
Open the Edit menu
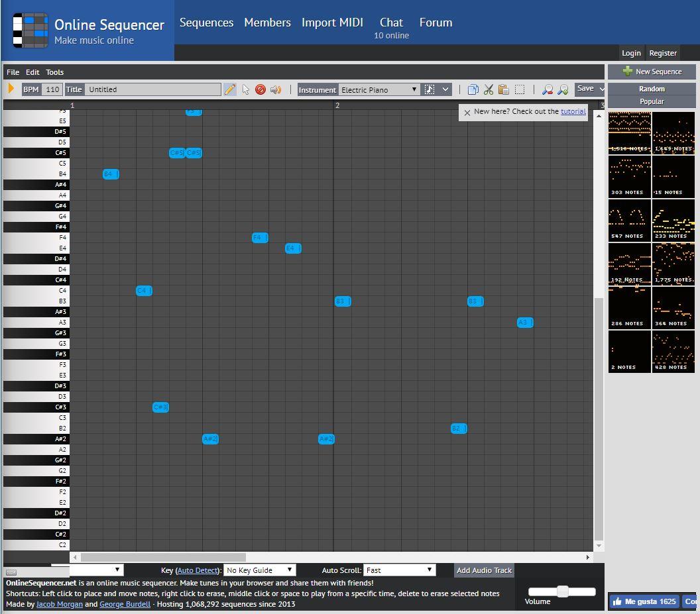32,72
